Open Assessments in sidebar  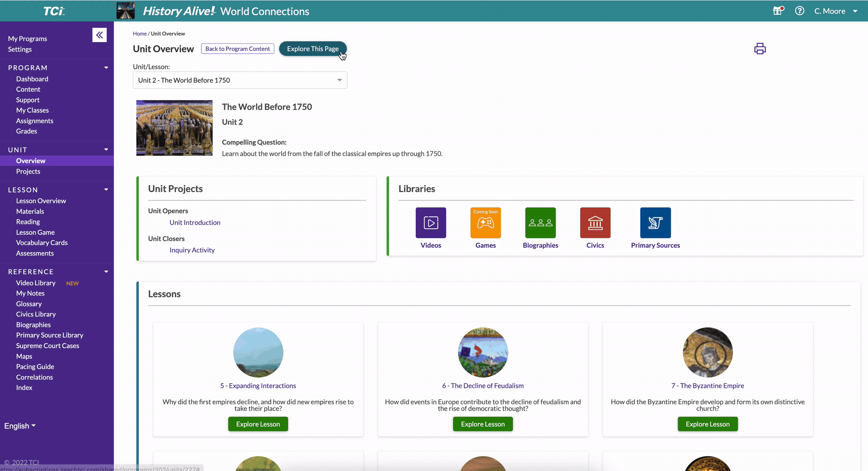point(35,253)
